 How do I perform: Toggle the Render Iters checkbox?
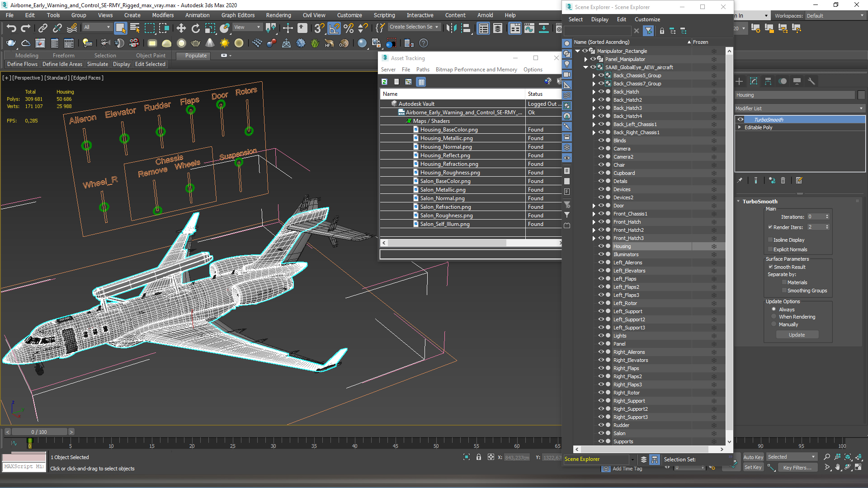point(770,227)
